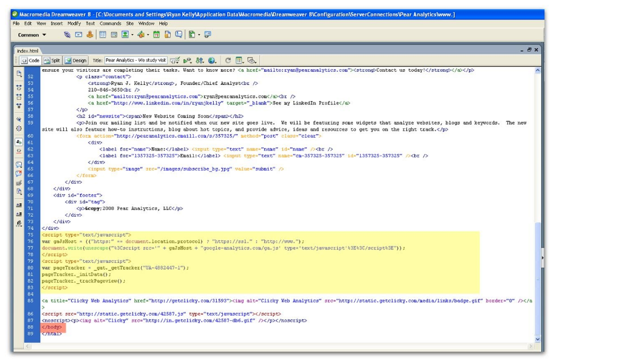This screenshot has height=364, width=622.
Task: Wrap Tag around selection
Action: tap(19, 183)
